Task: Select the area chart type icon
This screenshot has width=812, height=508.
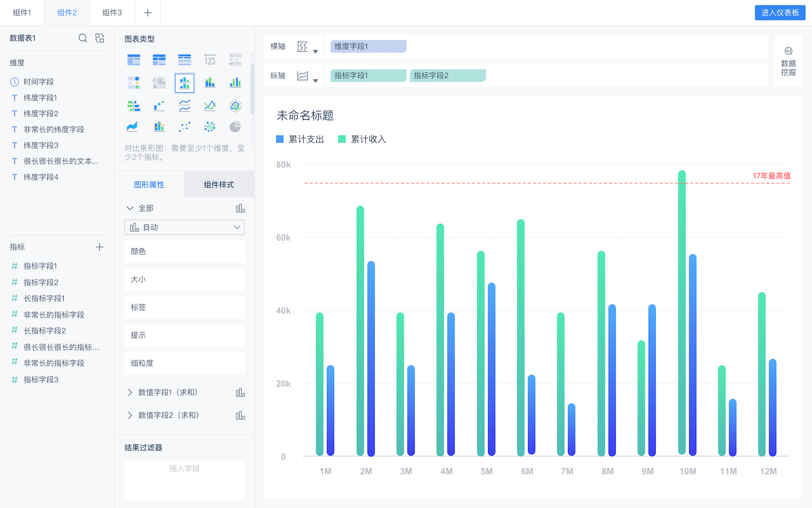Action: (132, 127)
